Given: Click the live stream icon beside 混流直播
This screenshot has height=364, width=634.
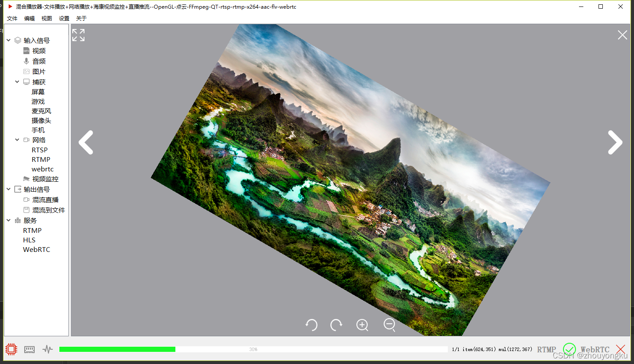Looking at the screenshot, I should point(26,200).
